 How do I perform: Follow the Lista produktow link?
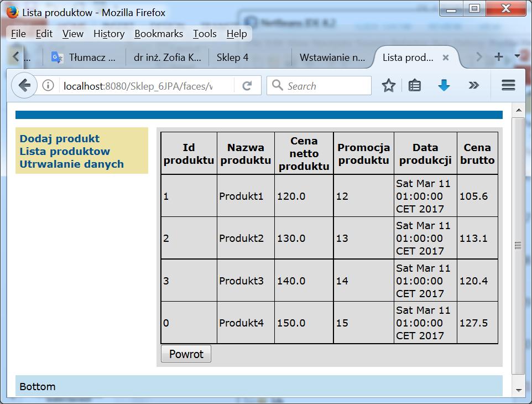click(65, 151)
